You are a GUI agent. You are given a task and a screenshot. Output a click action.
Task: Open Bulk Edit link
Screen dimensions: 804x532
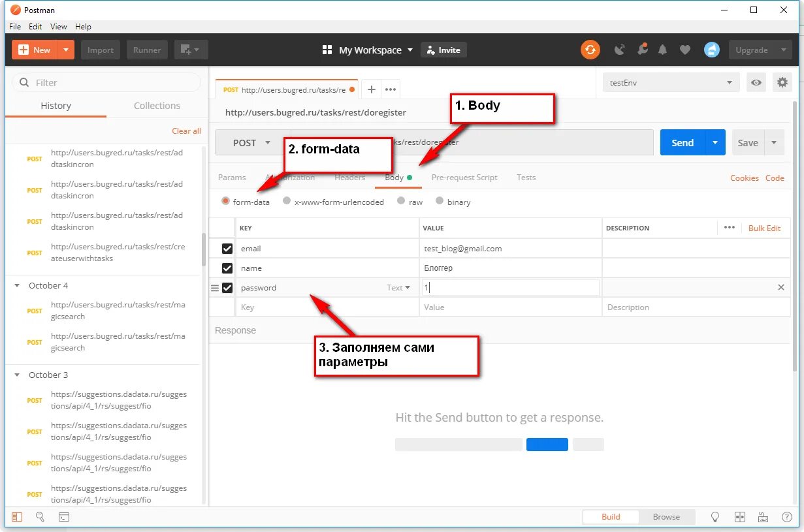tap(764, 228)
